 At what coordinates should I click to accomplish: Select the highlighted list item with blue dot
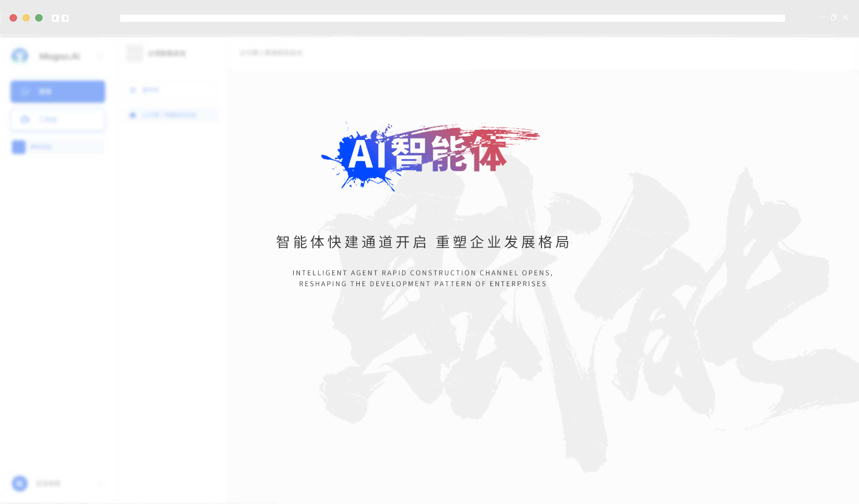(x=172, y=115)
